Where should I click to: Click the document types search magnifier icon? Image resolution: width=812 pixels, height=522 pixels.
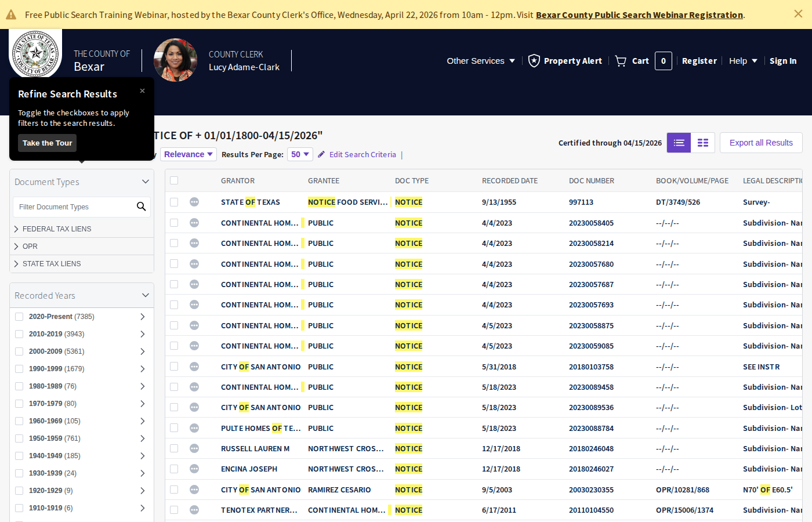(141, 206)
